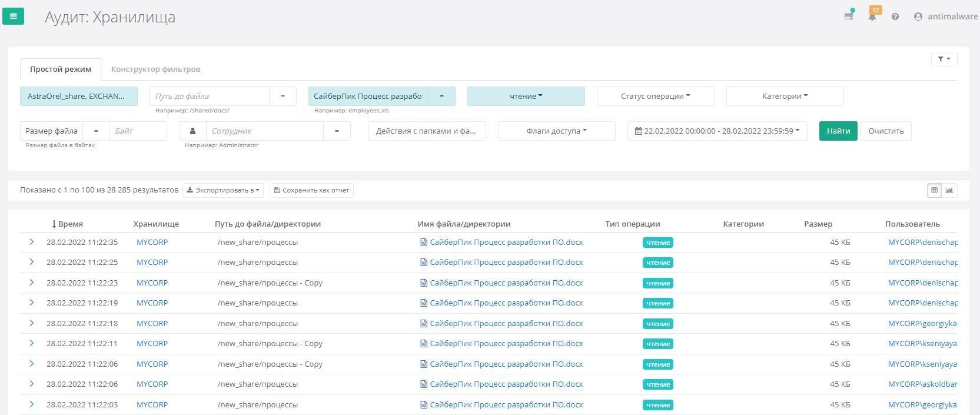Expand the row at 28.02.2022 11:22:23
Image resolution: width=980 pixels, height=415 pixels.
point(31,283)
